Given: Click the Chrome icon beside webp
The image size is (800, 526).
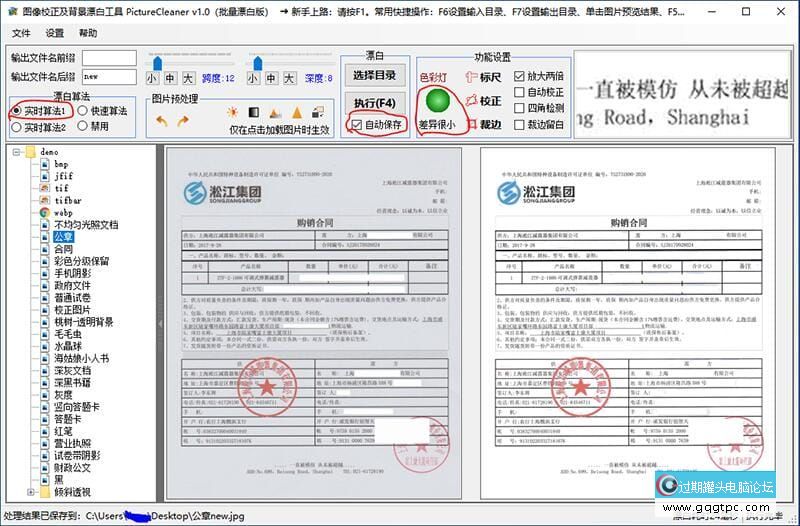Looking at the screenshot, I should coord(44,213).
